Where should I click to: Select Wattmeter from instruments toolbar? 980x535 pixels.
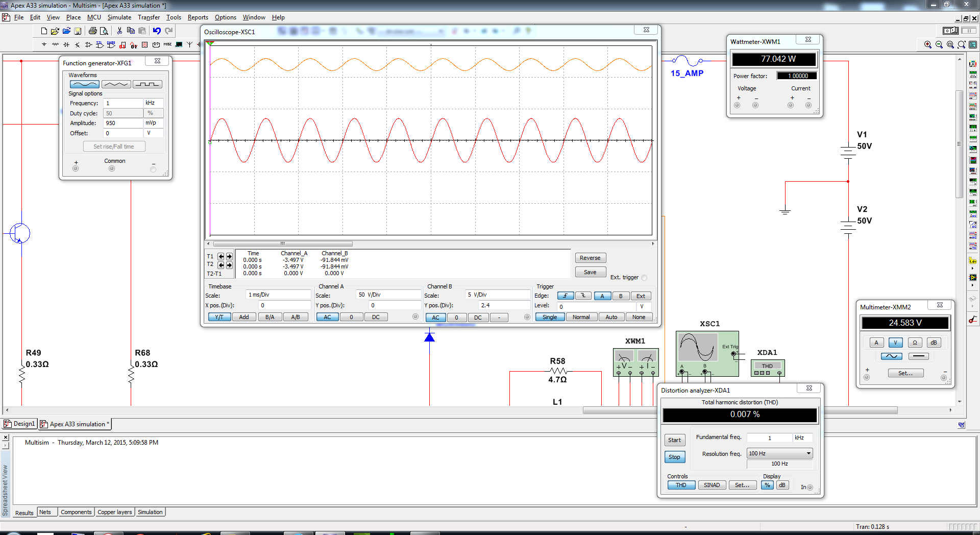coord(973,85)
